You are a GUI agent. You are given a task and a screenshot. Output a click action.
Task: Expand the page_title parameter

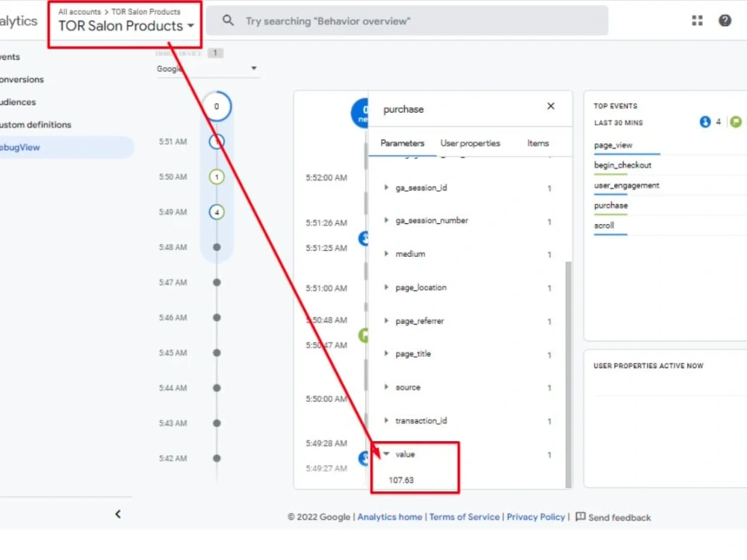tap(386, 354)
